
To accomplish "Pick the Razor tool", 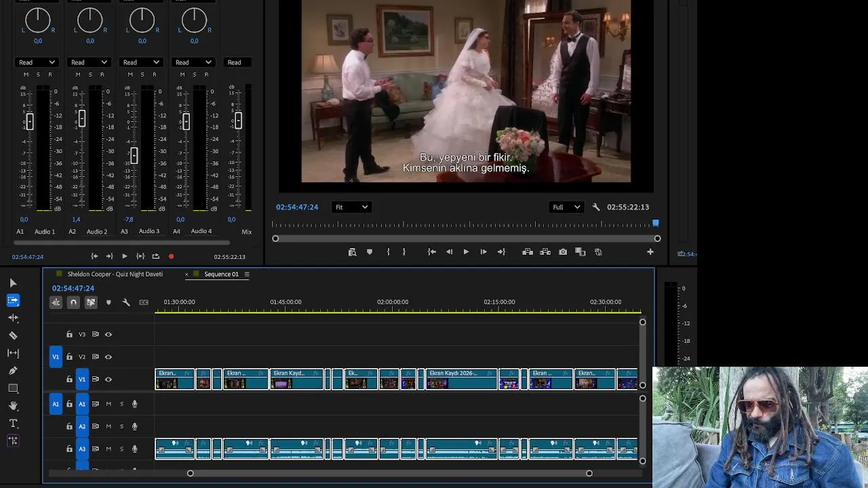I will pos(13,335).
